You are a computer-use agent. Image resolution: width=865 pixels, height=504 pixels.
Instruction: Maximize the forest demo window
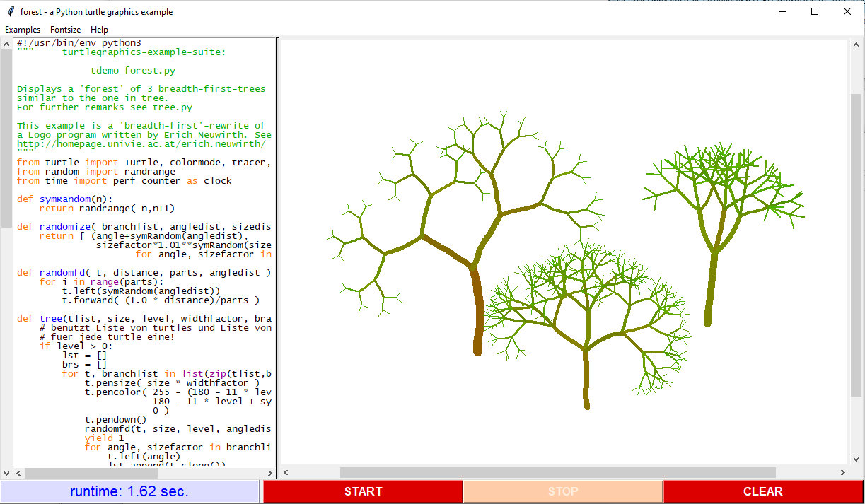(815, 12)
